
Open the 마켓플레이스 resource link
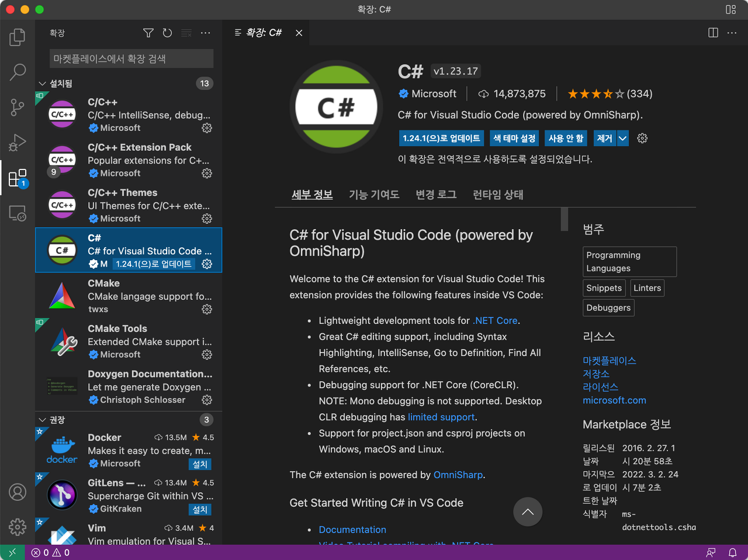[610, 361]
